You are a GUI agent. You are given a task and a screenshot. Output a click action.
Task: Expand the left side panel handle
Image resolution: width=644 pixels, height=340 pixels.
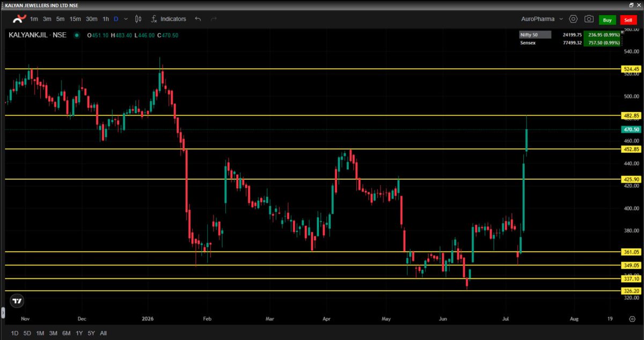[x=2, y=313]
